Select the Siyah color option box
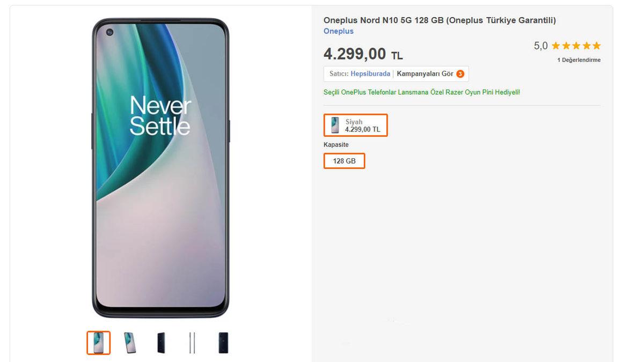The width and height of the screenshot is (644, 362). pyautogui.click(x=355, y=125)
